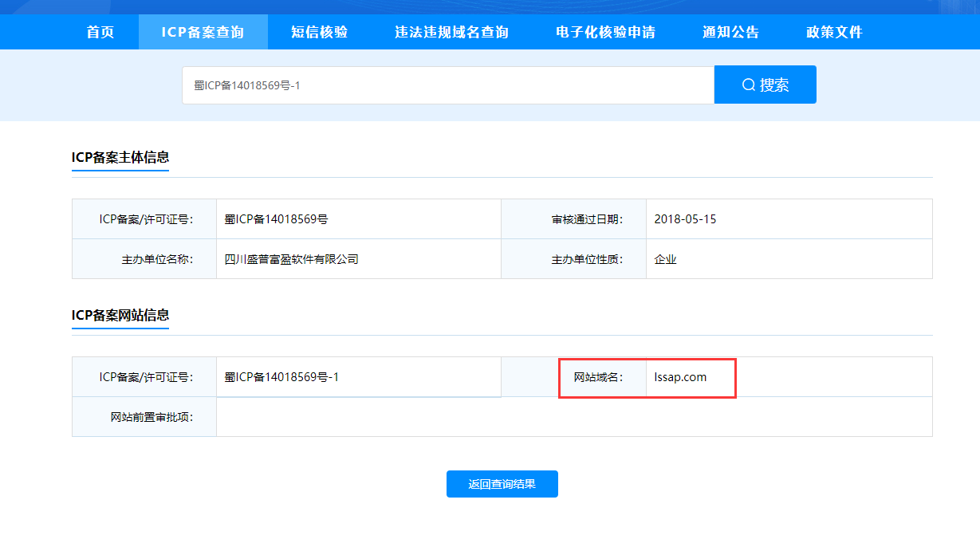The image size is (980, 539).
Task: Click the ICP备案网站信息 section heading
Action: pyautogui.click(x=120, y=315)
